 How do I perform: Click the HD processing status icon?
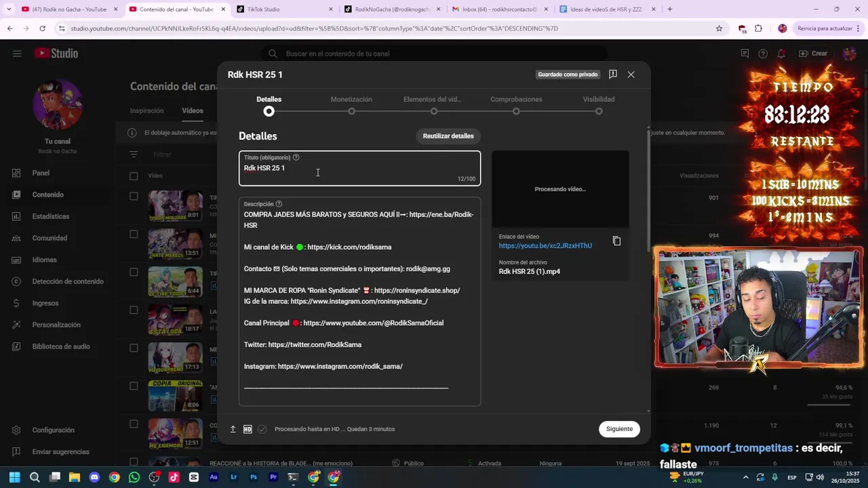[x=248, y=429]
